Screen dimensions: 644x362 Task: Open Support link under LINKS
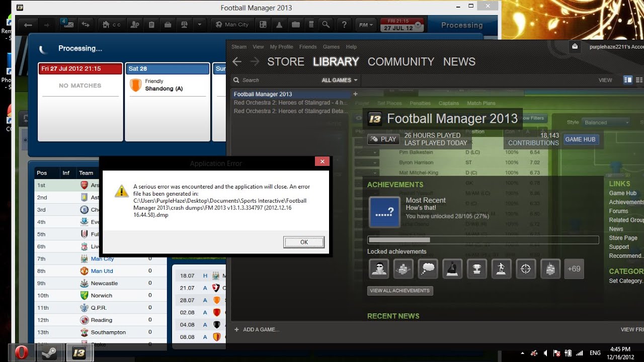point(619,247)
